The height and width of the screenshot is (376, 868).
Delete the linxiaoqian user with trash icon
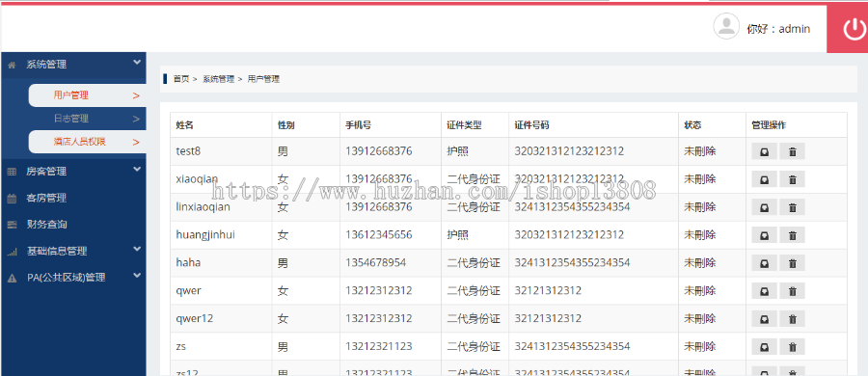point(792,207)
